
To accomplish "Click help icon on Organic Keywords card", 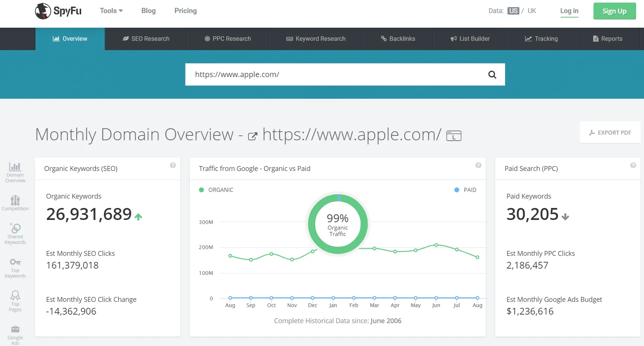I will pyautogui.click(x=173, y=165).
